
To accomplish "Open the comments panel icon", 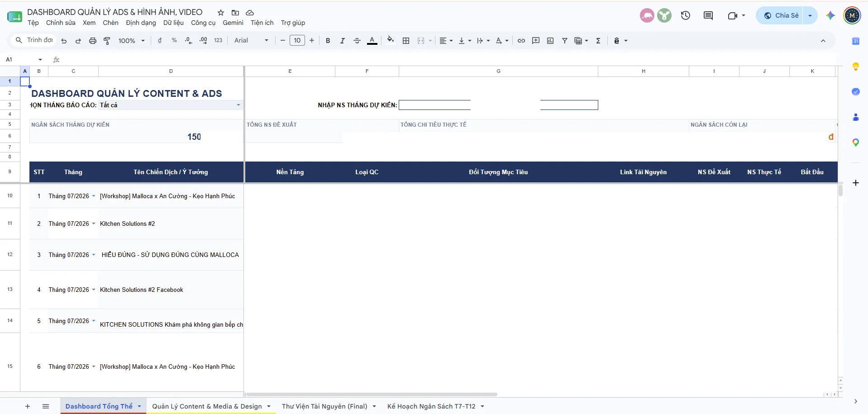I will point(708,15).
